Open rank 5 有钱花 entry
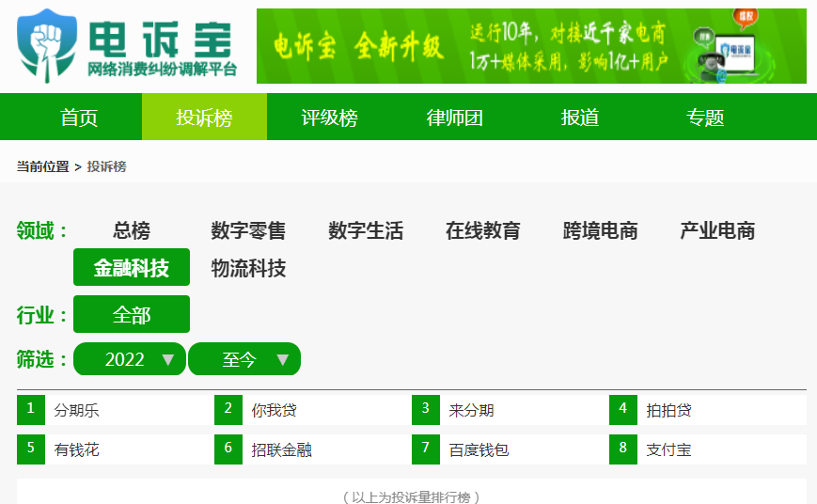Screen dimensions: 817x504 115,449
